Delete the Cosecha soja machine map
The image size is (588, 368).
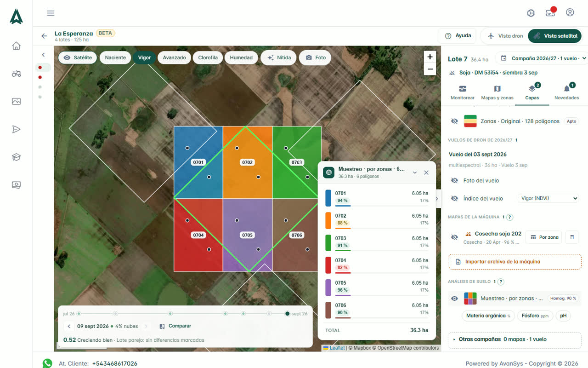[572, 237]
